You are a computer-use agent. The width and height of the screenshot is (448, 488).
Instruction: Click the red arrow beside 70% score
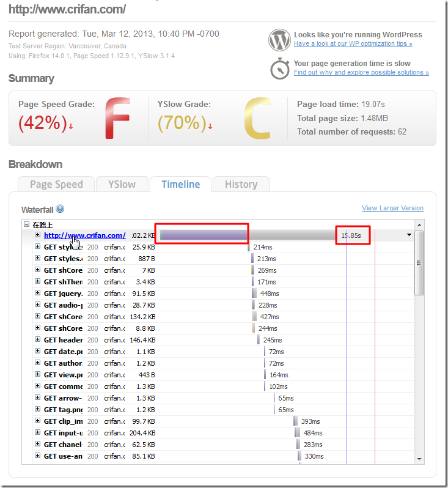[210, 126]
